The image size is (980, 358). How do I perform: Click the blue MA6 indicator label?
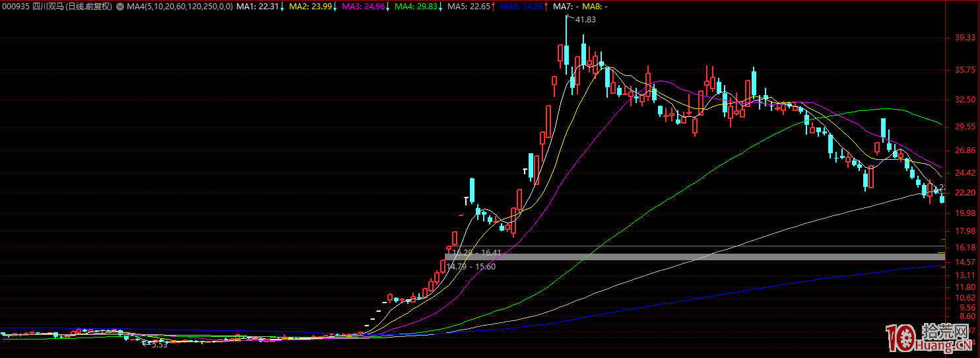pyautogui.click(x=521, y=6)
